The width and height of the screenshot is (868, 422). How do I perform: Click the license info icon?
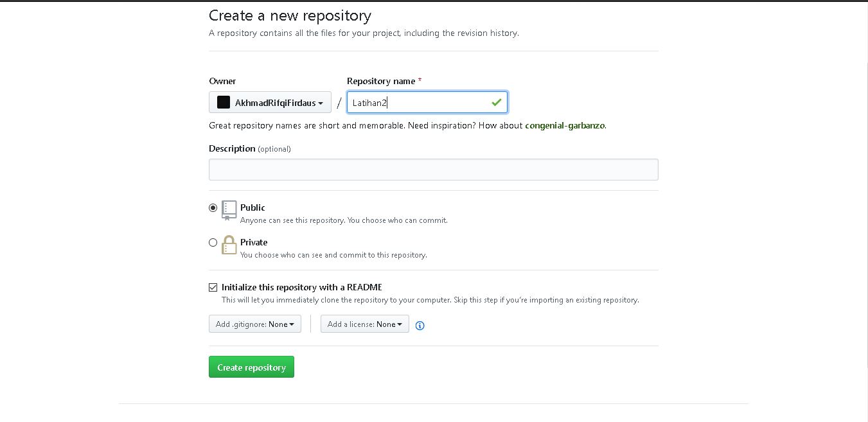pyautogui.click(x=420, y=326)
